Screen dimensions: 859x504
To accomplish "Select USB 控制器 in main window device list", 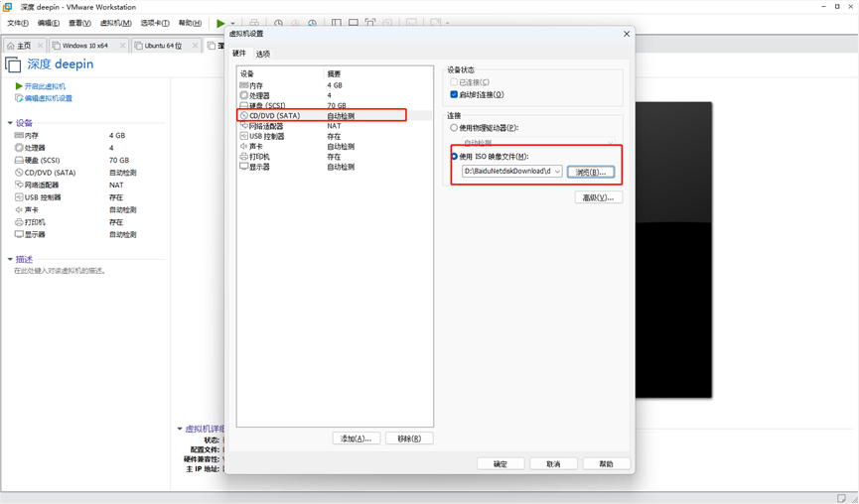I will click(x=76, y=197).
